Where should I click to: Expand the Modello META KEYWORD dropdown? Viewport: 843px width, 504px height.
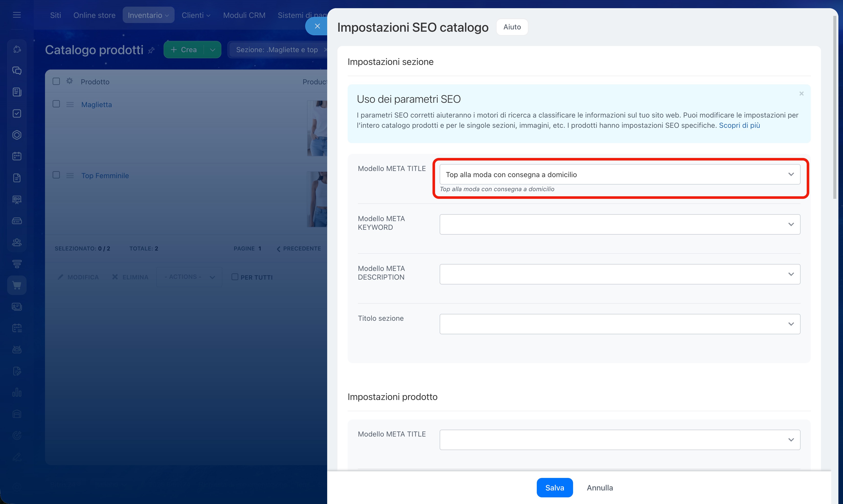point(791,224)
